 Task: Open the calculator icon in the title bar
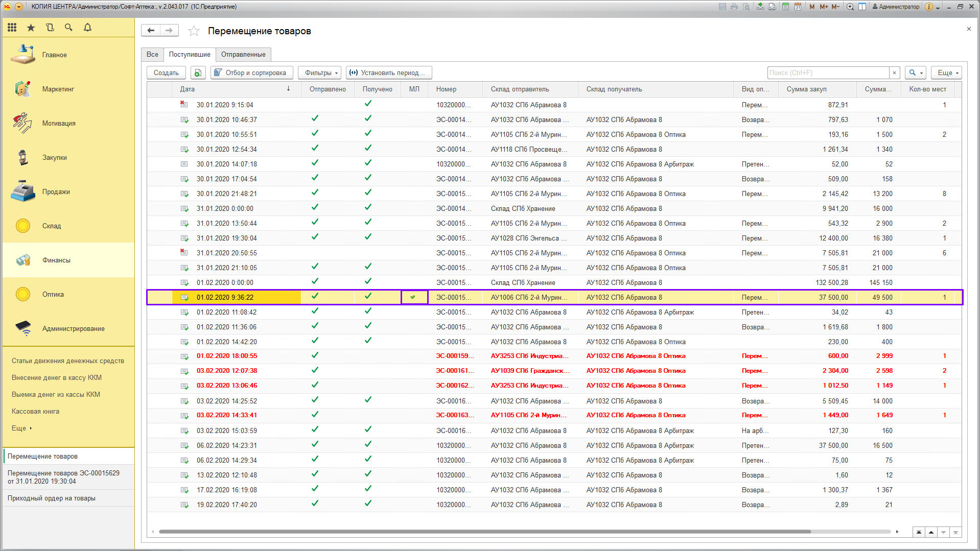(785, 7)
